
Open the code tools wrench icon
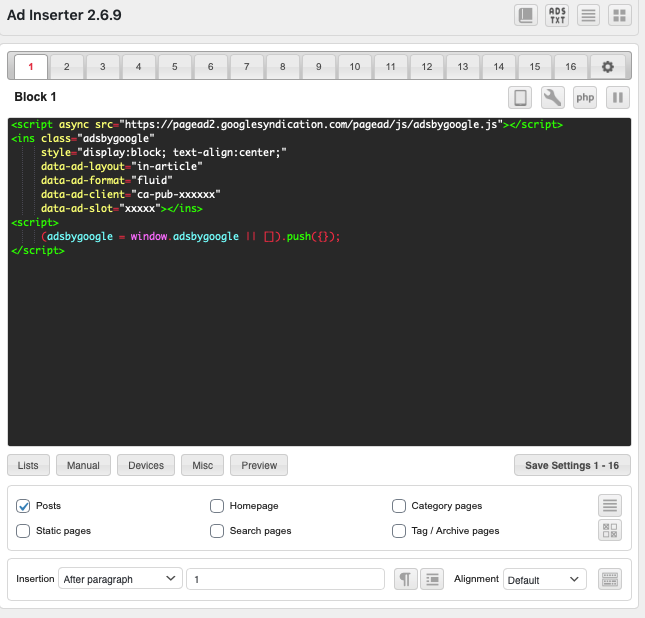pyautogui.click(x=552, y=98)
